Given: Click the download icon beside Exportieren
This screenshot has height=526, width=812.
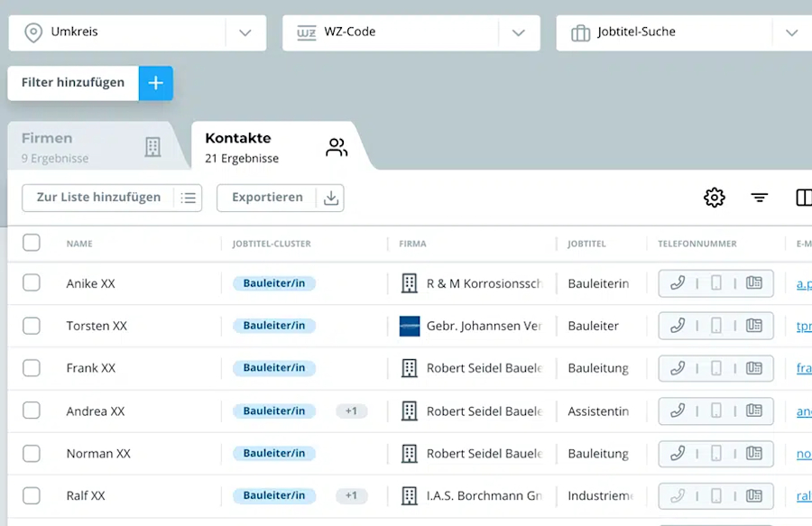Looking at the screenshot, I should point(331,198).
